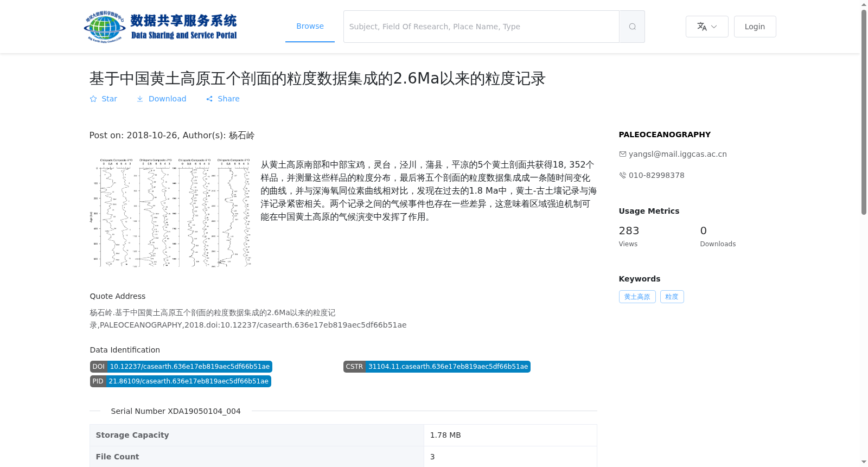This screenshot has height=467, width=868.
Task: Click the CSTR identifier badge
Action: click(x=437, y=367)
